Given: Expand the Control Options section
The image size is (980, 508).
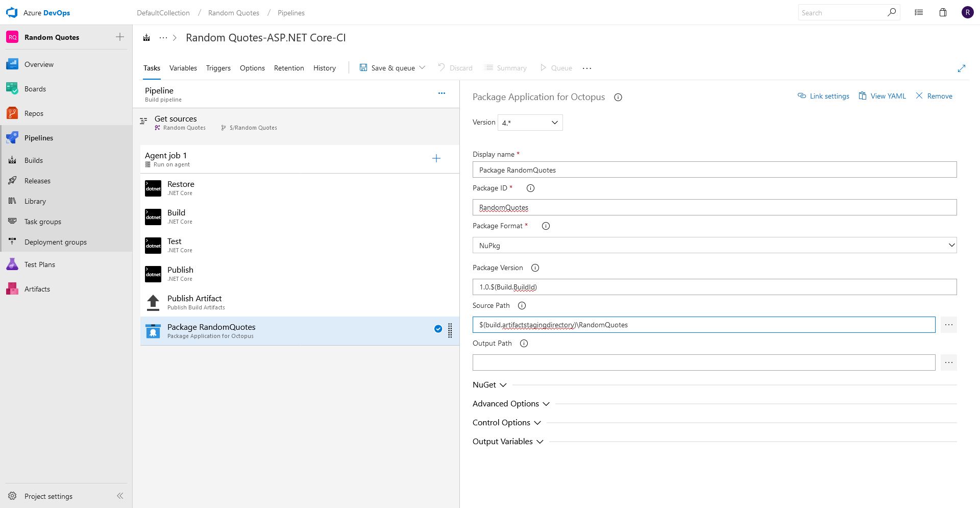Looking at the screenshot, I should pyautogui.click(x=507, y=423).
